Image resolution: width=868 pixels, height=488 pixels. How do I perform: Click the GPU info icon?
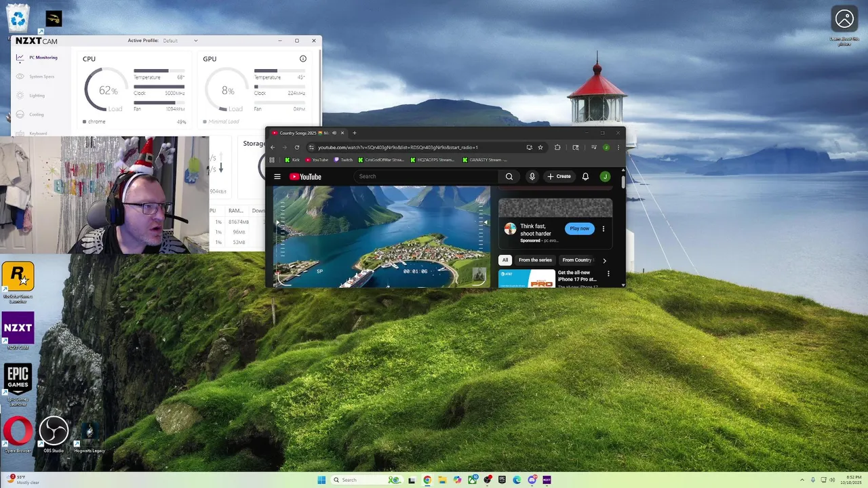click(303, 59)
